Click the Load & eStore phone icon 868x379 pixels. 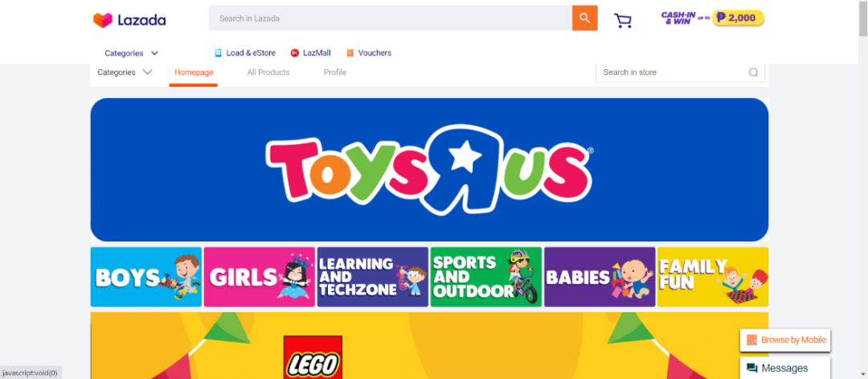218,53
